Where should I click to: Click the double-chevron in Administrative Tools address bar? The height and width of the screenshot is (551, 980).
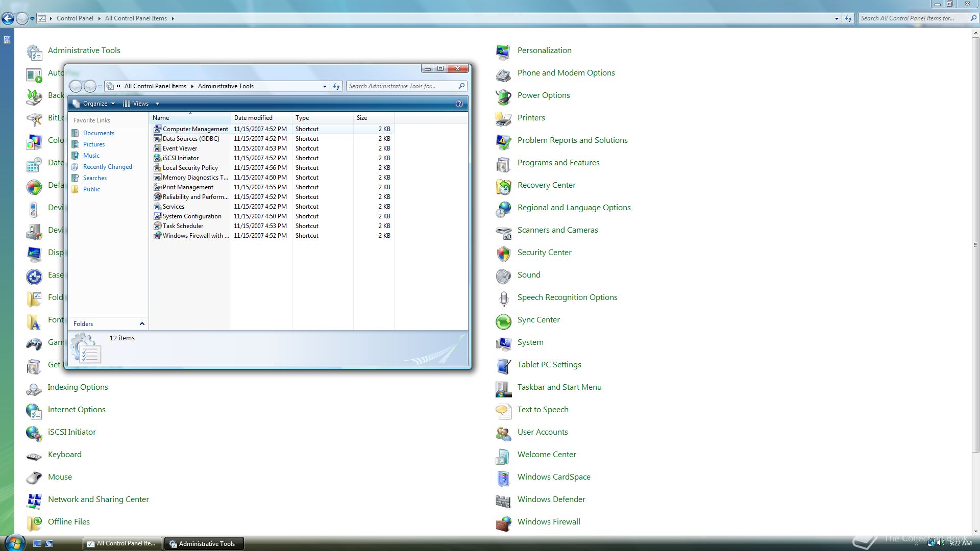pyautogui.click(x=118, y=86)
